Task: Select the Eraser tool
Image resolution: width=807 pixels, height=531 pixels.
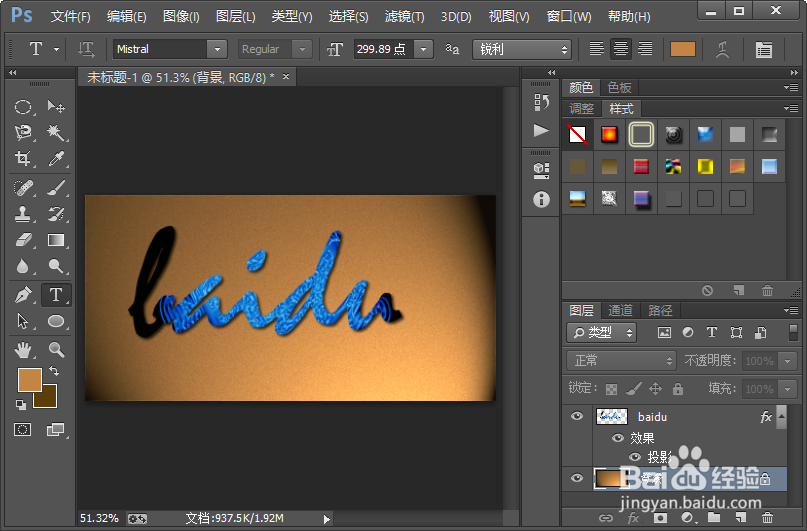Action: coord(22,240)
